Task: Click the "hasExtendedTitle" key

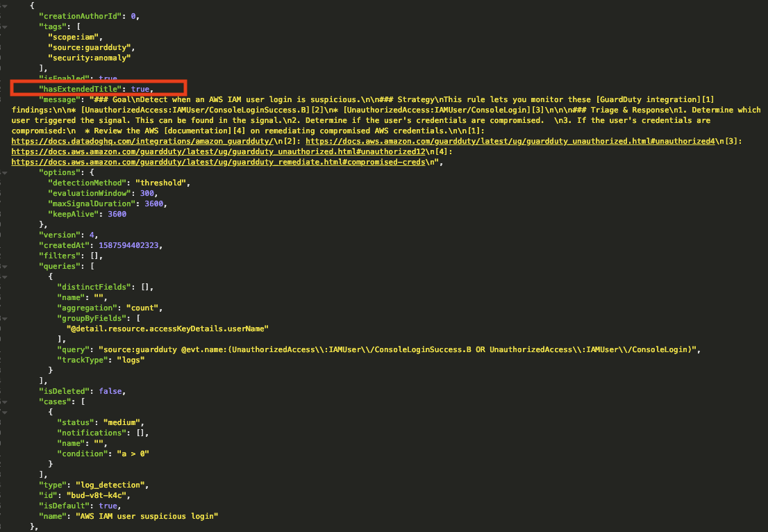Action: point(81,89)
